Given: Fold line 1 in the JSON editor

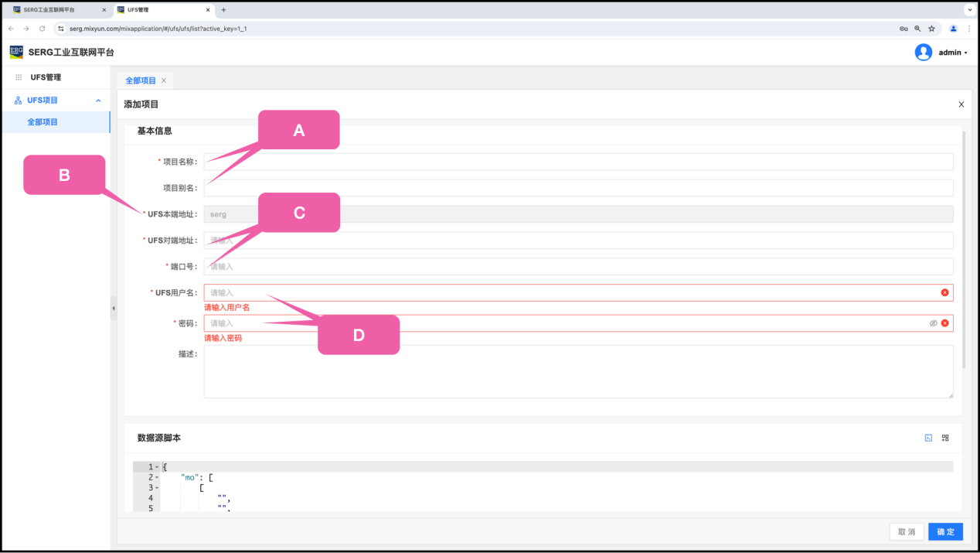Looking at the screenshot, I should [x=157, y=467].
